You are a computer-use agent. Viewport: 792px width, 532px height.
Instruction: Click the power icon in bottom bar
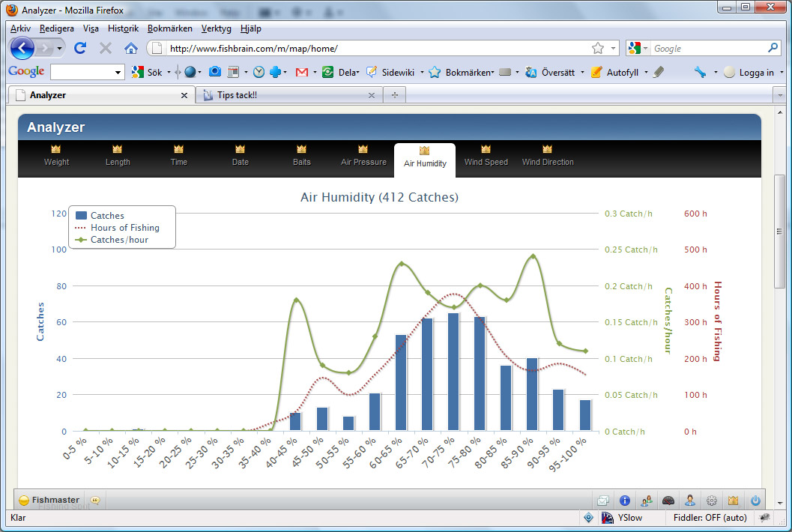[x=755, y=501]
